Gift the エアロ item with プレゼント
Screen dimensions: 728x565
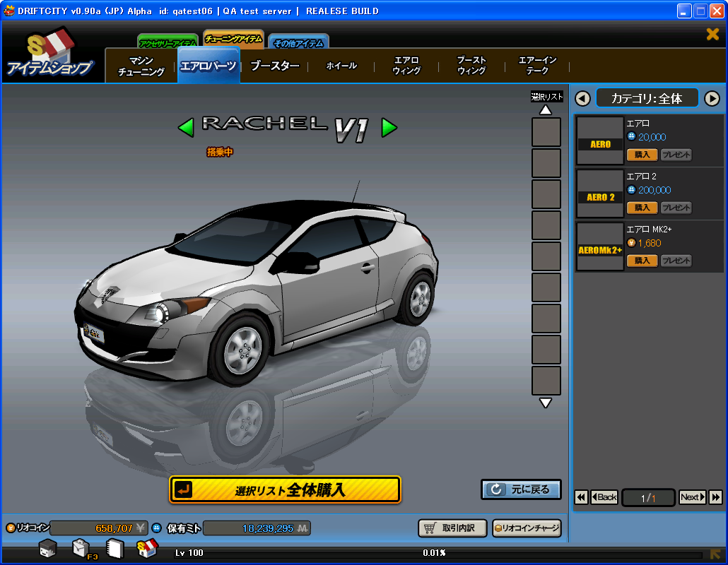[676, 155]
